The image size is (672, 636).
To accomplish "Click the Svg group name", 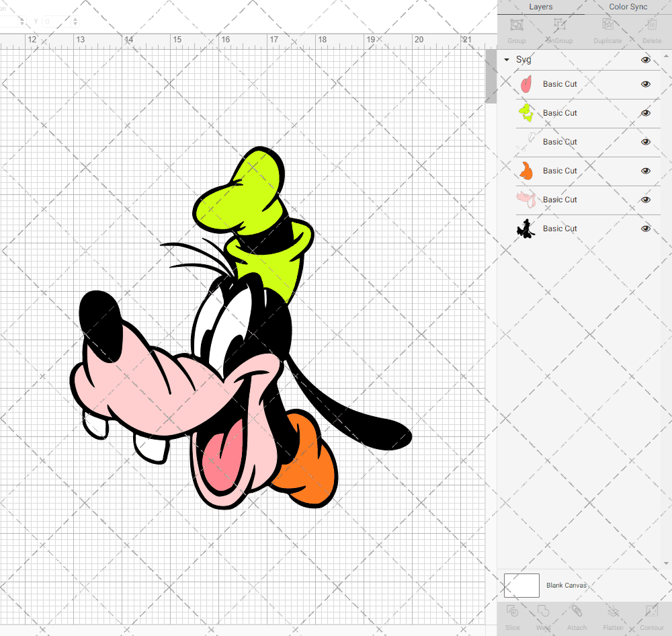I will (523, 60).
